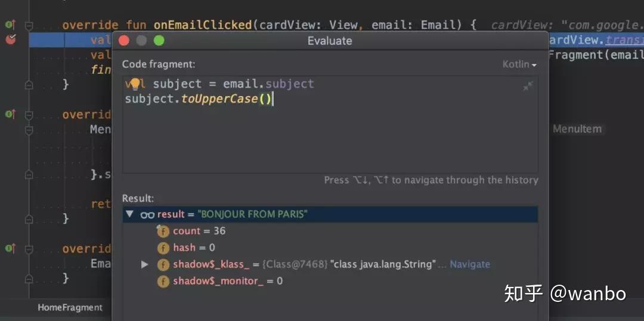Select the hash = 0 row
This screenshot has width=644, height=321.
click(x=194, y=248)
